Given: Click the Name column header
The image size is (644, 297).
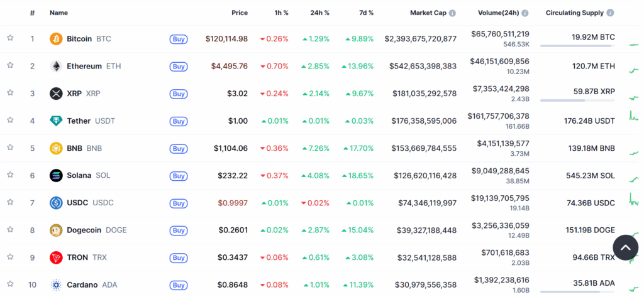Looking at the screenshot, I should coord(58,13).
